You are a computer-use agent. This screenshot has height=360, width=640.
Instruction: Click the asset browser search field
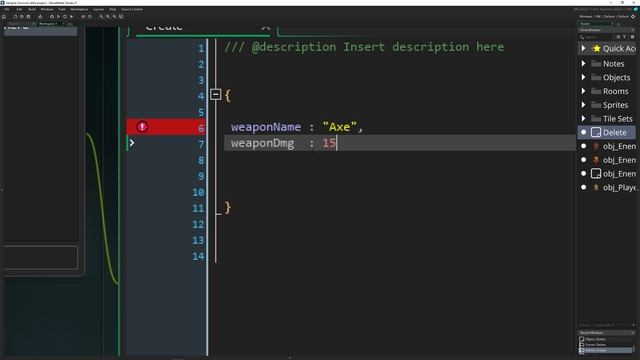coord(598,37)
